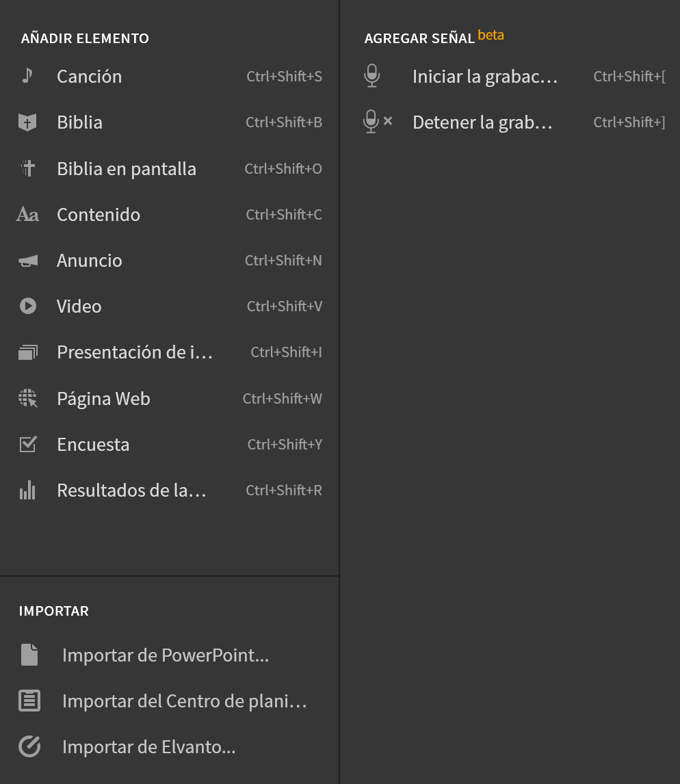
Task: Add a Canción element
Action: (x=170, y=76)
